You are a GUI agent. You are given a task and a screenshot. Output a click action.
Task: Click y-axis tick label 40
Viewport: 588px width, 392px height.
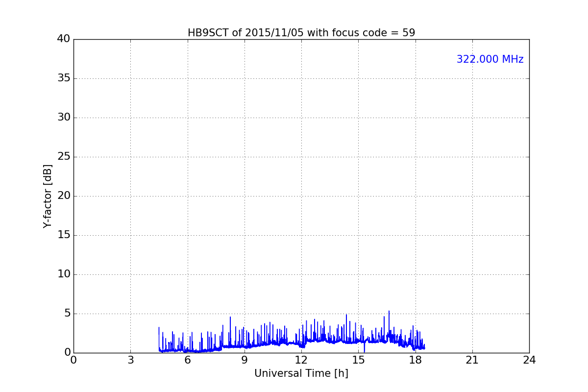click(64, 39)
